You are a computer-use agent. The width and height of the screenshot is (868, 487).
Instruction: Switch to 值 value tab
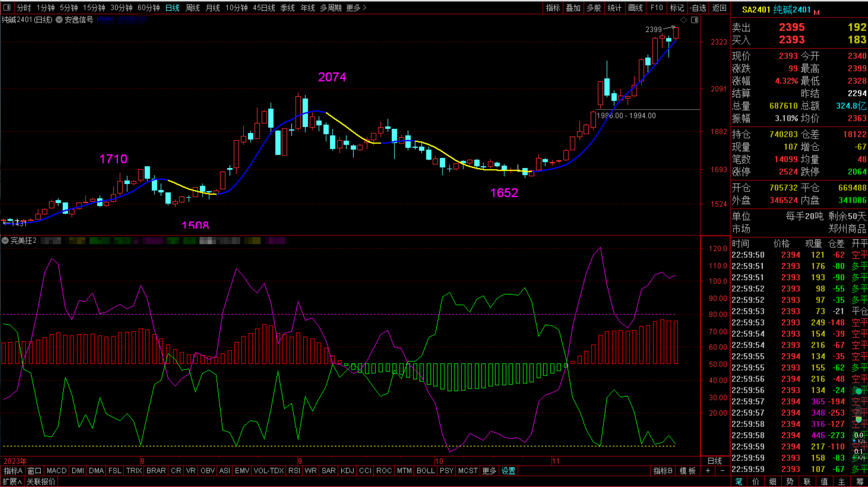coord(825,482)
